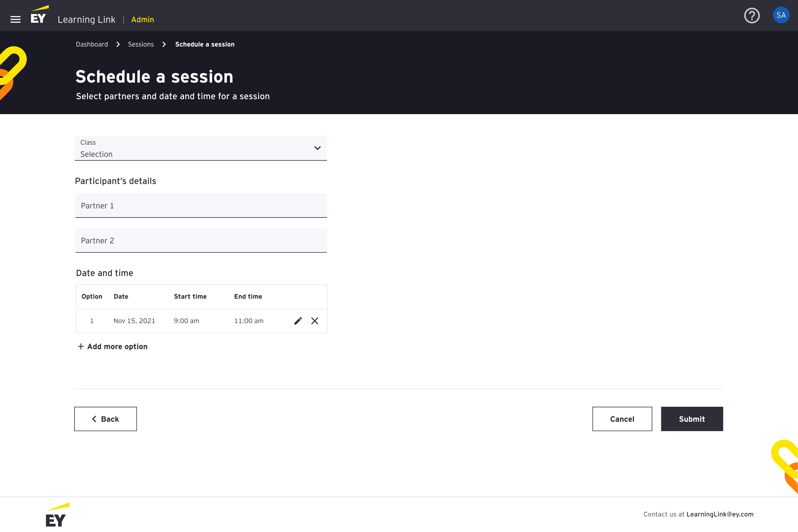
Task: Click the Class dropdown chevron arrow
Action: [x=317, y=148]
